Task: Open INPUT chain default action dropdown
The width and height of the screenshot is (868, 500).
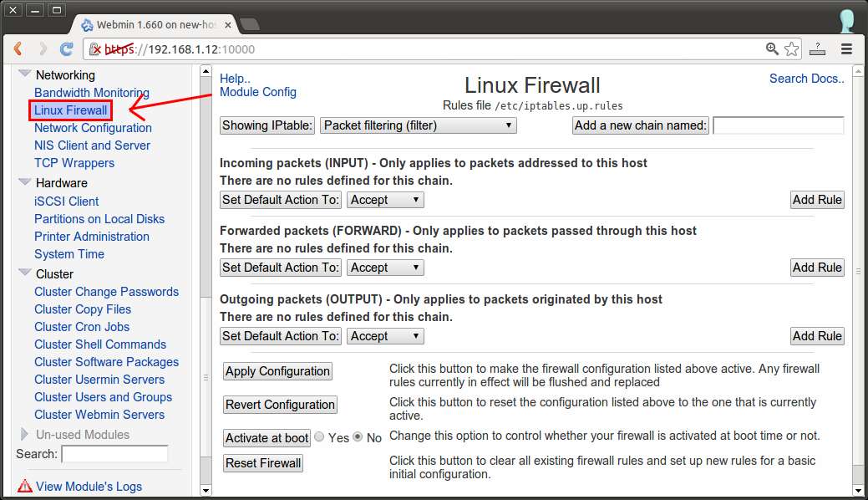Action: pos(385,200)
